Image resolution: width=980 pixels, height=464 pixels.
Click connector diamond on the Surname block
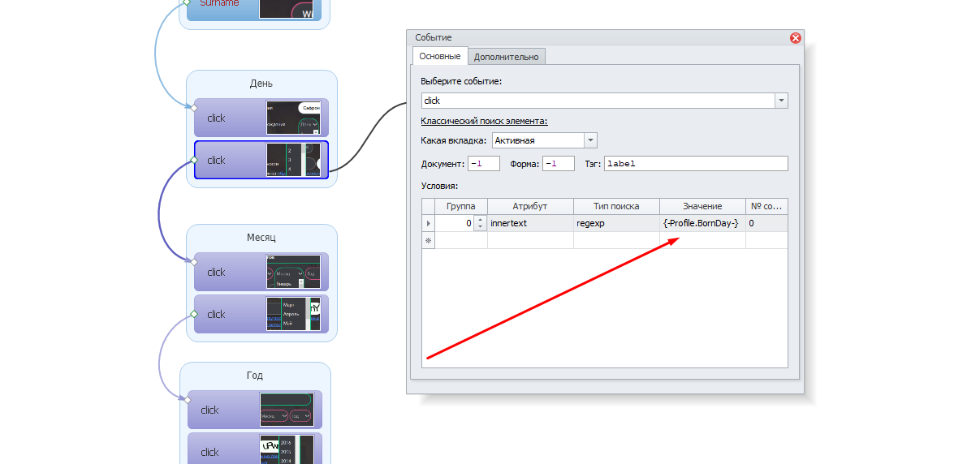(188, 2)
